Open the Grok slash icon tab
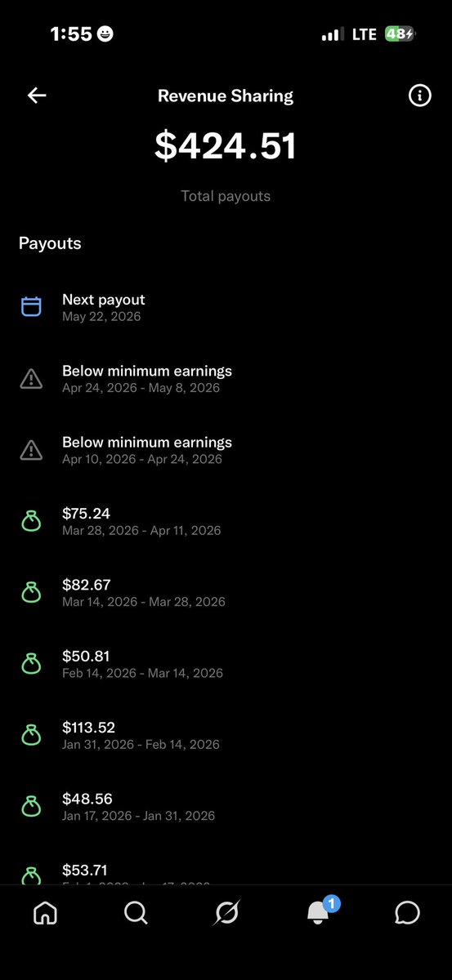 [x=226, y=913]
